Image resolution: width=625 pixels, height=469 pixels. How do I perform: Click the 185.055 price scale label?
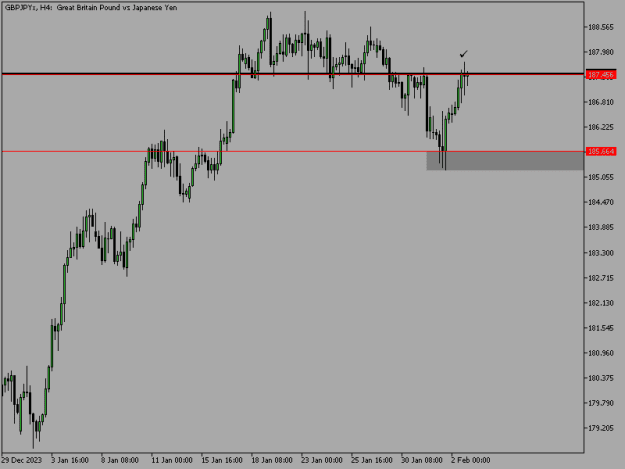601,177
